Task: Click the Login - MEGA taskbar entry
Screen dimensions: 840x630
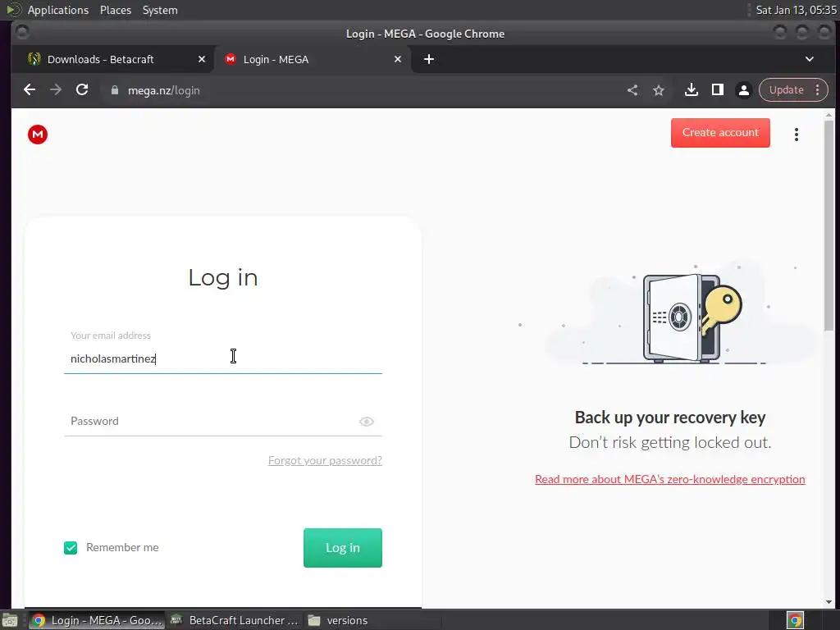Action: tap(97, 620)
